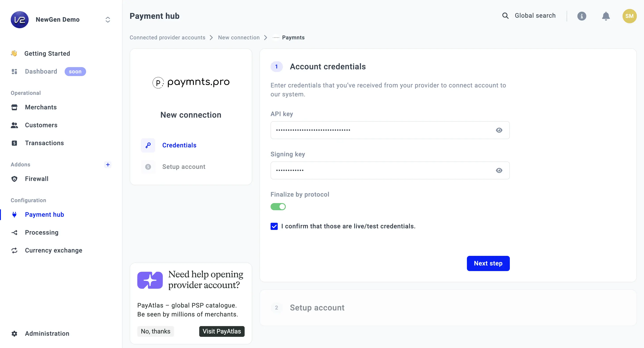
Task: Disable Finalize by protocol toggle
Action: [x=278, y=207]
